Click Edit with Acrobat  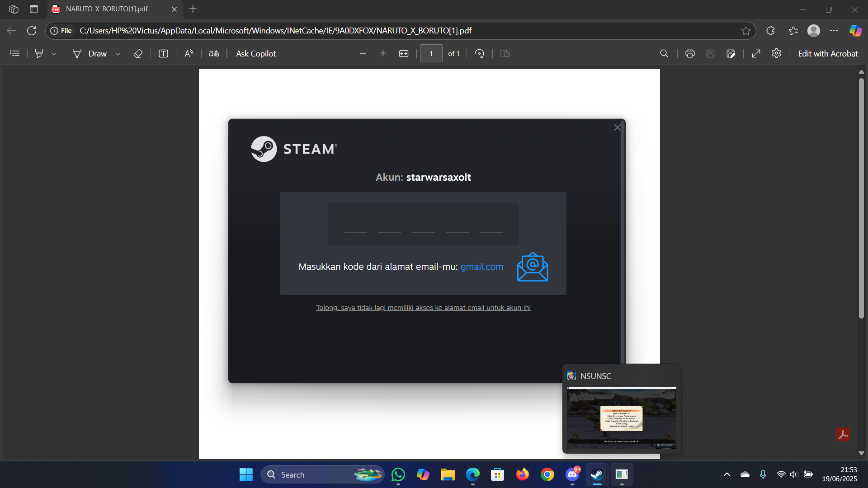[x=828, y=53]
